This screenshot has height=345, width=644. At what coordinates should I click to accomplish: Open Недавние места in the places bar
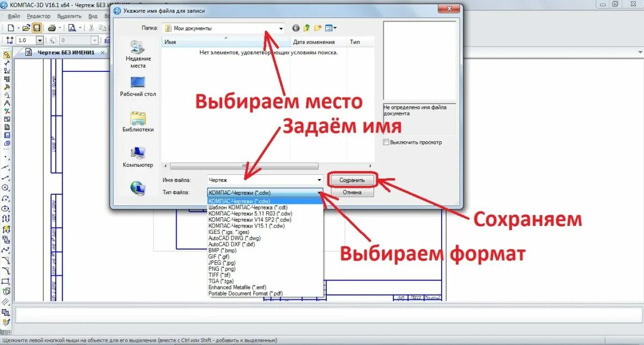[138, 54]
